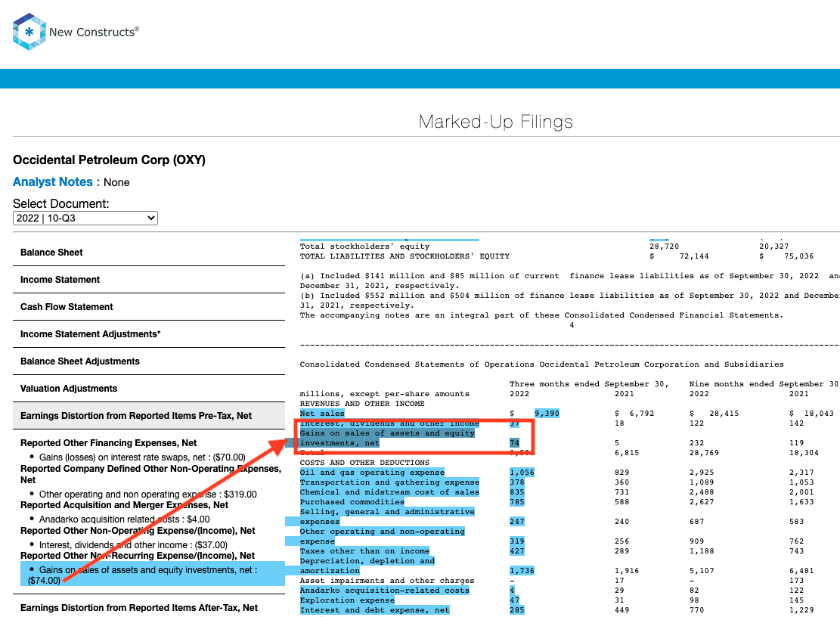Open the Analyst Notes link
This screenshot has height=617, width=840.
click(x=52, y=182)
